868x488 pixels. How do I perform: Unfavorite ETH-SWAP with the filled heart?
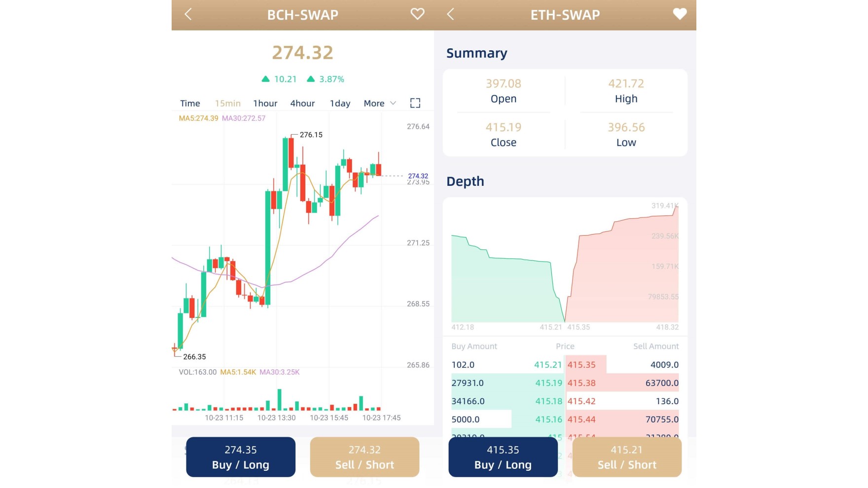coord(680,14)
